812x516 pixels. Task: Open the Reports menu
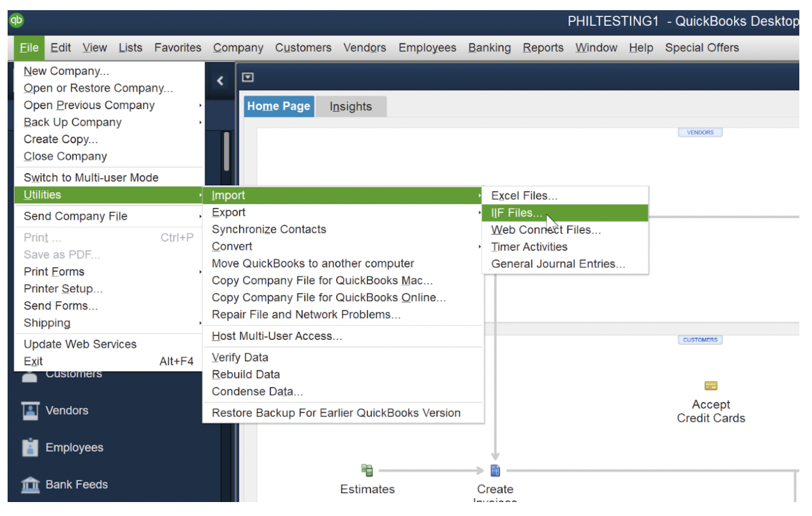point(543,48)
